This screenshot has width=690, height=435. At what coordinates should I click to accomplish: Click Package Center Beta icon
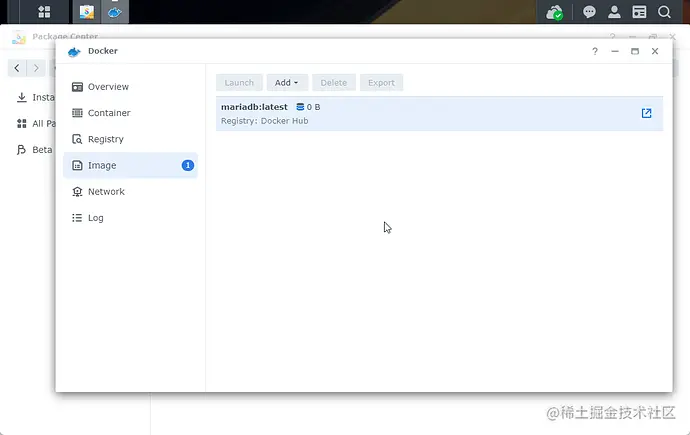click(x=21, y=150)
